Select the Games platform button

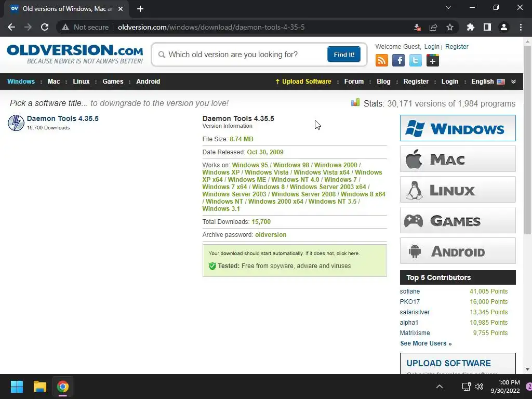458,220
